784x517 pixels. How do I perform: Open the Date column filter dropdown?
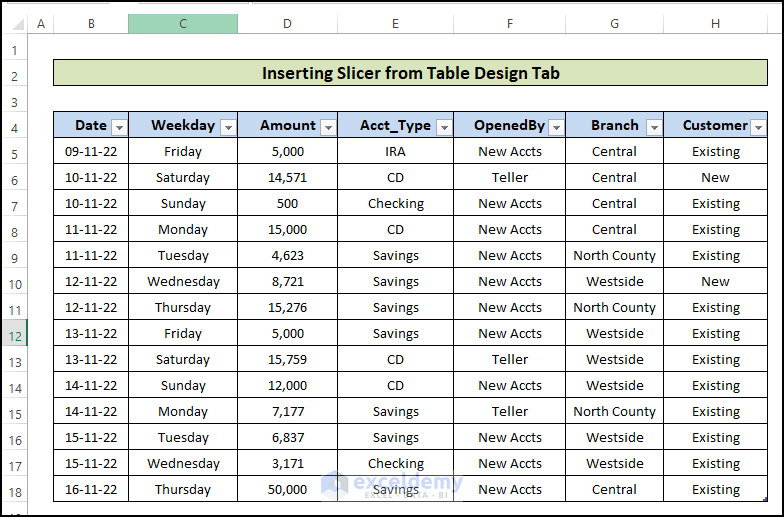coord(119,127)
